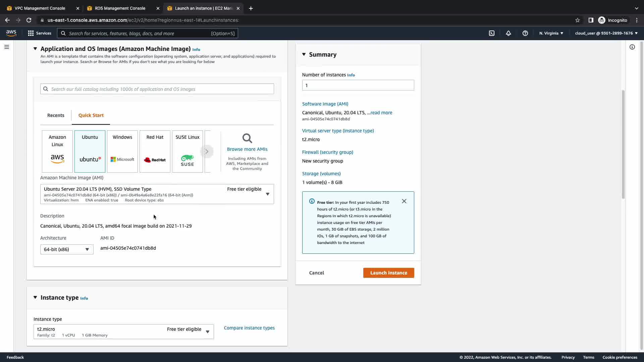Open the Services grid menu
This screenshot has width=644, height=362.
pyautogui.click(x=39, y=33)
